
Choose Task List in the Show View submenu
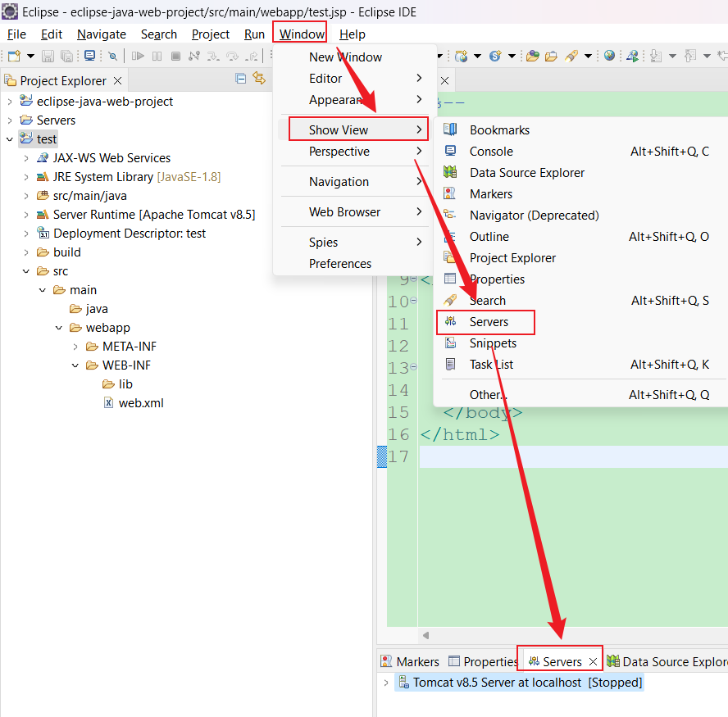point(491,365)
